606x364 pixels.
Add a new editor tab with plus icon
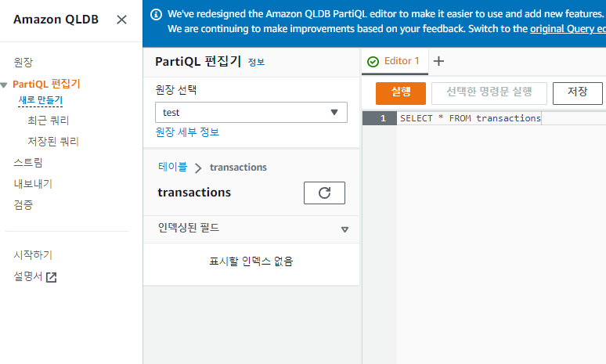pyautogui.click(x=438, y=61)
